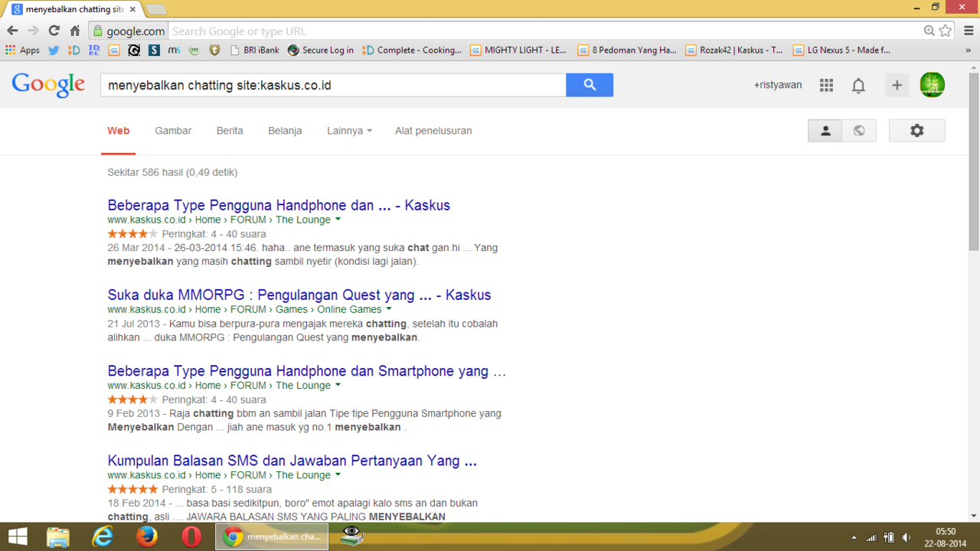Click the blue Google search button
The width and height of the screenshot is (980, 551).
click(x=590, y=85)
